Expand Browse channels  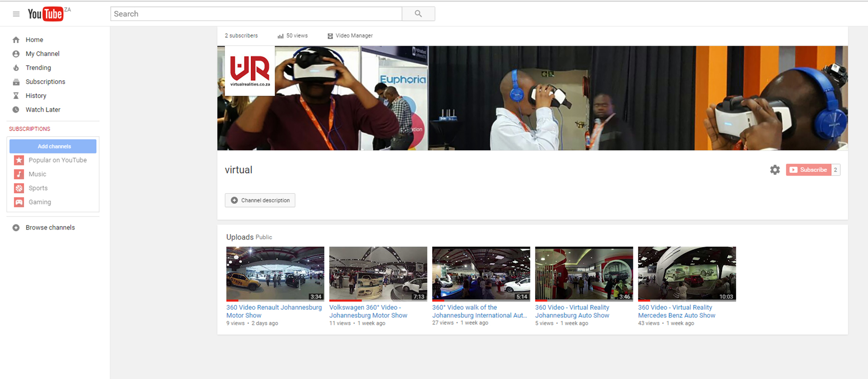pyautogui.click(x=50, y=228)
